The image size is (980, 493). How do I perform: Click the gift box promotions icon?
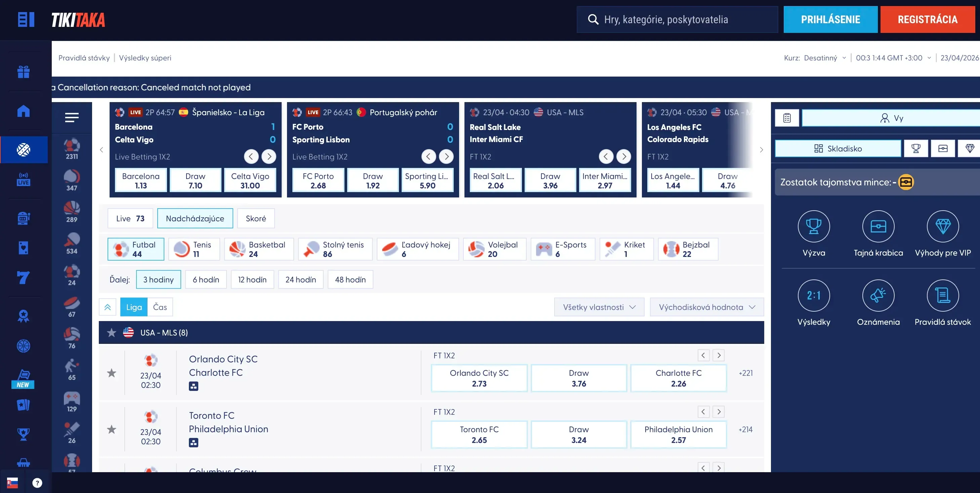(x=23, y=72)
